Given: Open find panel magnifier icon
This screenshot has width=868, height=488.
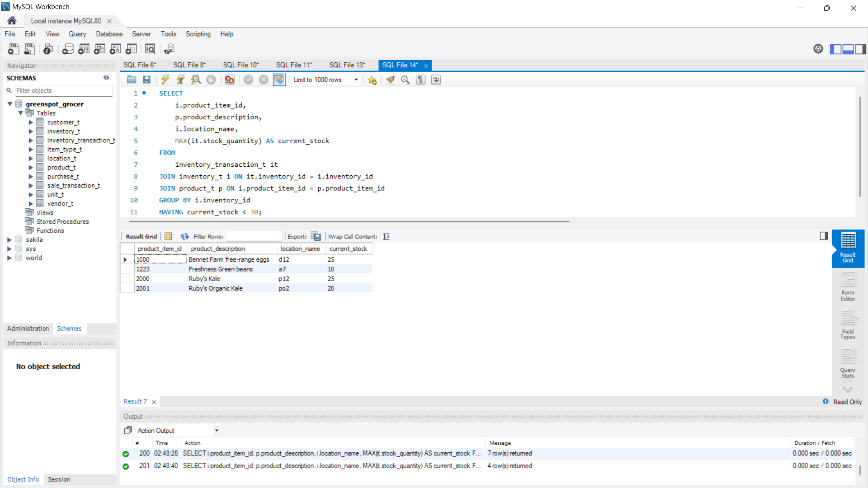Looking at the screenshot, I should pos(406,80).
